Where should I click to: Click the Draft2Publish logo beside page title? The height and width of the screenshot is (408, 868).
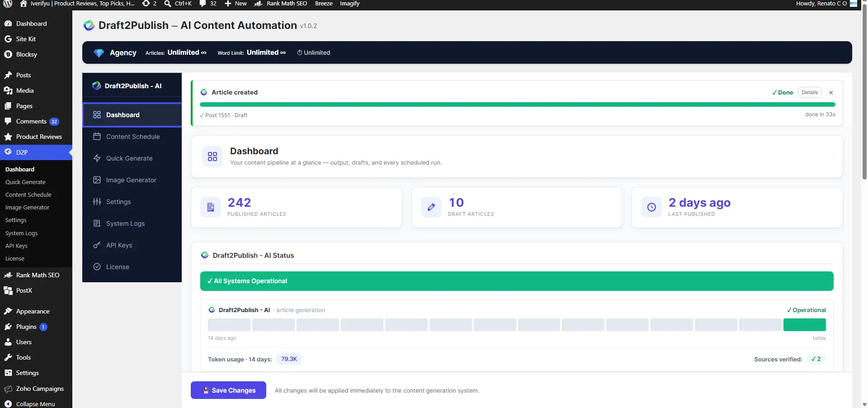pos(89,25)
